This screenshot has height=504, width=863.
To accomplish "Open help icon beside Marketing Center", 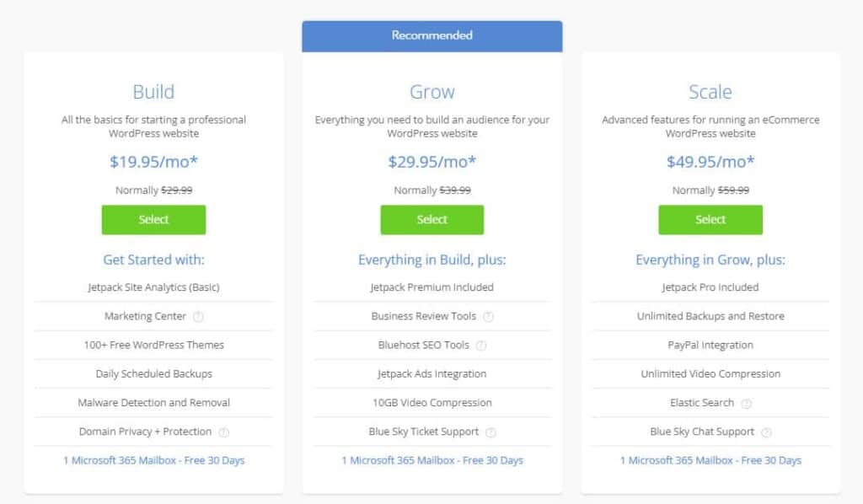I will (198, 316).
